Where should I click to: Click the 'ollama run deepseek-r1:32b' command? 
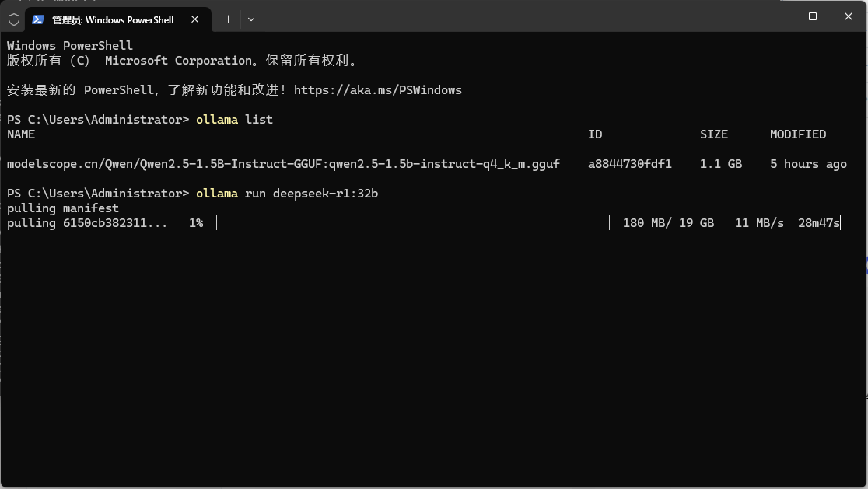[287, 194]
